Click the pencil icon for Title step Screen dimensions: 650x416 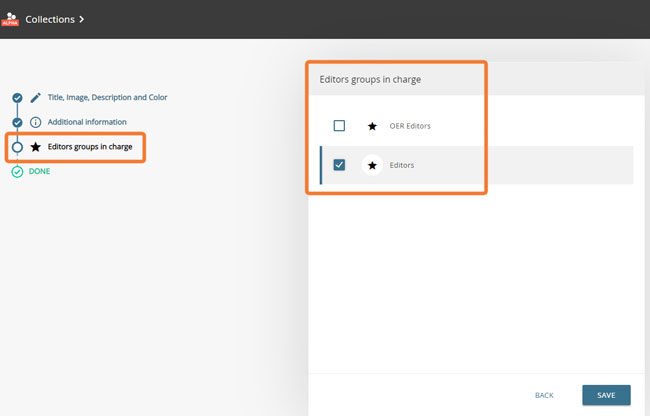(x=36, y=97)
